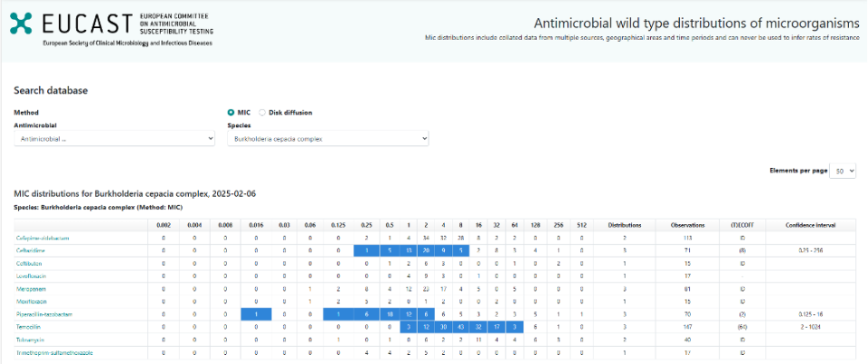Expand the Species dropdown
The image size is (868, 364).
[327, 139]
